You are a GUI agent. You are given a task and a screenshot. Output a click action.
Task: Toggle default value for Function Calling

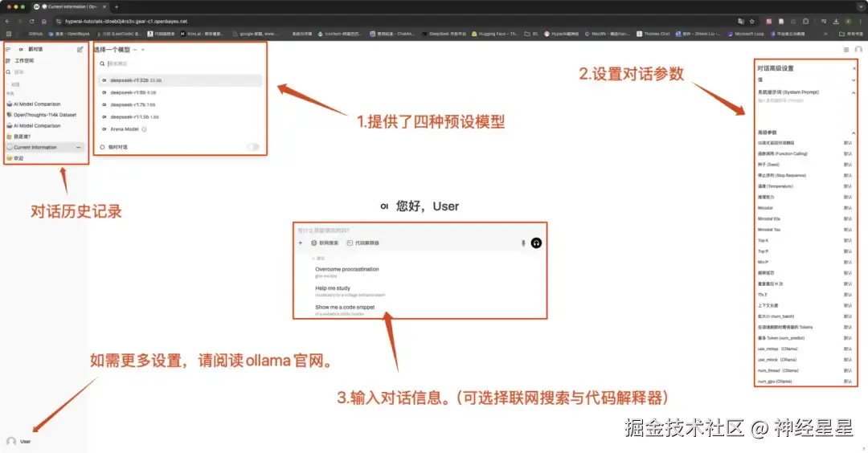(x=848, y=153)
